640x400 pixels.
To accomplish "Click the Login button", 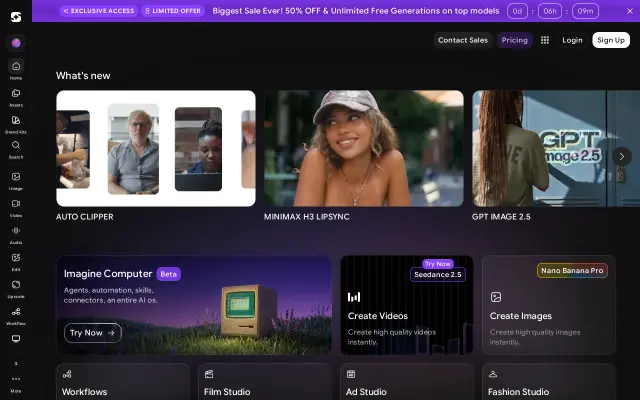I will (x=572, y=40).
